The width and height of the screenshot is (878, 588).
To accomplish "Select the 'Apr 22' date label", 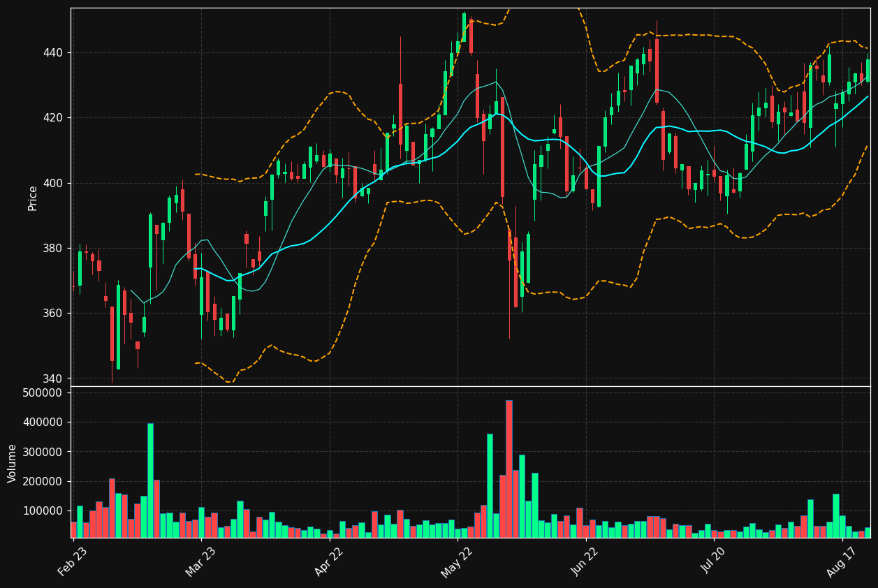I will pos(330,562).
